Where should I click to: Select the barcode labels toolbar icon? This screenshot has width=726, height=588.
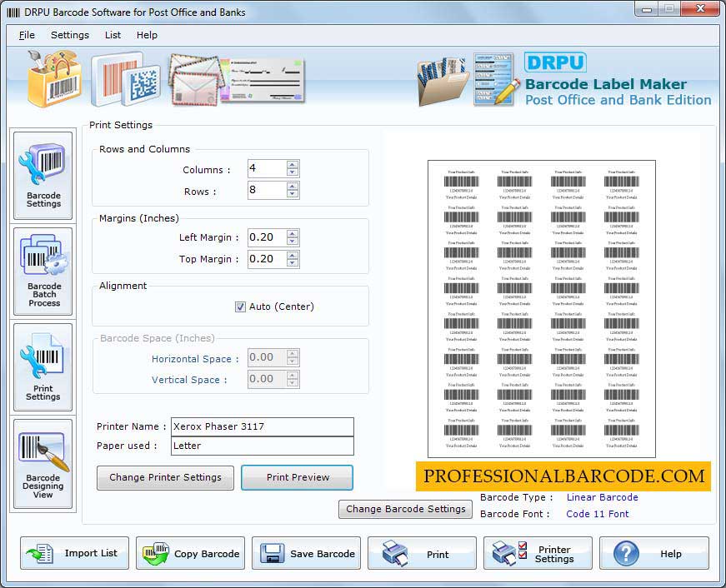click(x=123, y=79)
